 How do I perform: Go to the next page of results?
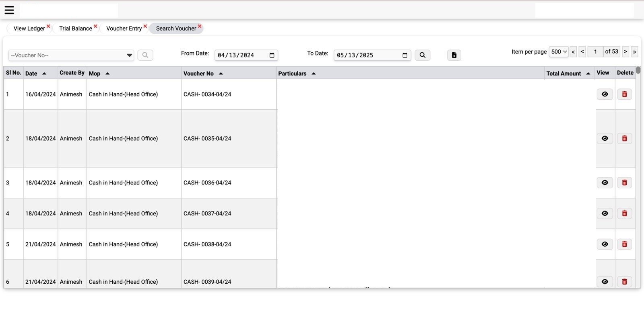(625, 51)
